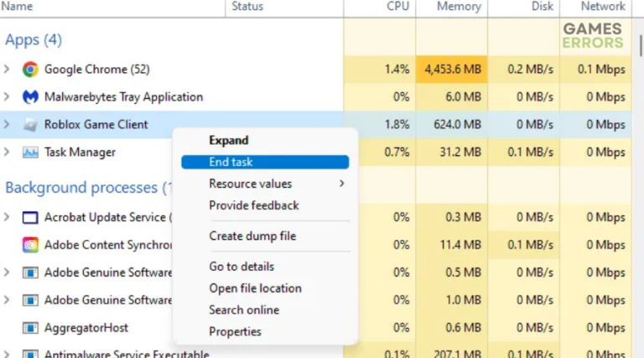Choose Create dump file option
The height and width of the screenshot is (358, 644).
252,236
